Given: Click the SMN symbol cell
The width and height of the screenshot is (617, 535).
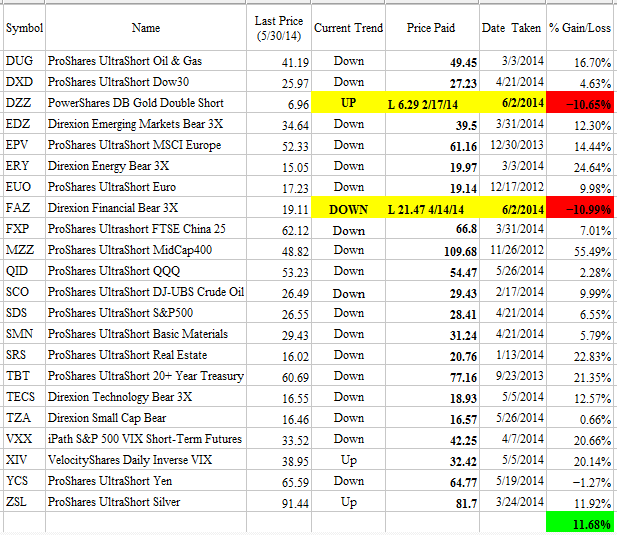Looking at the screenshot, I should tap(24, 334).
